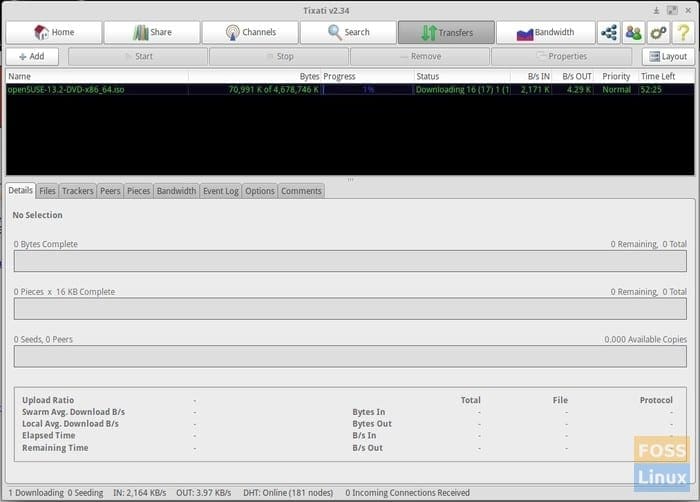Open the Share section

pyautogui.click(x=152, y=32)
